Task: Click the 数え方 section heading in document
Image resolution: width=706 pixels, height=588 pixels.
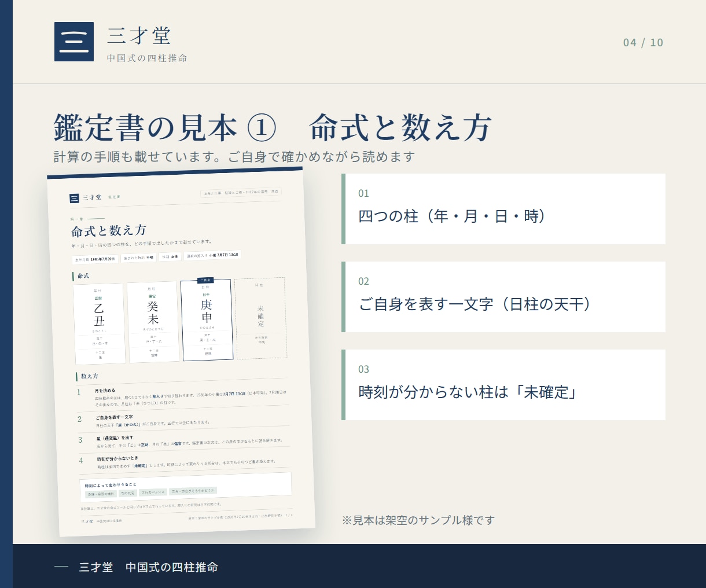Action: (x=88, y=376)
